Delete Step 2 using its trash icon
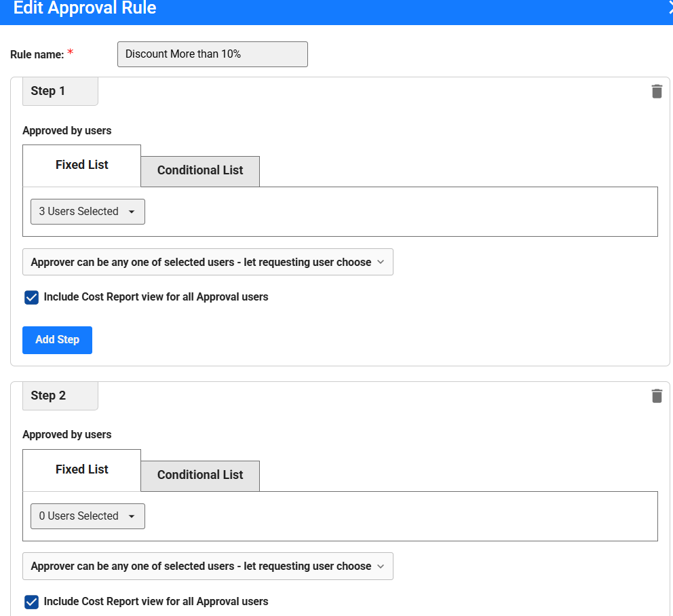This screenshot has height=616, width=673. coord(656,396)
